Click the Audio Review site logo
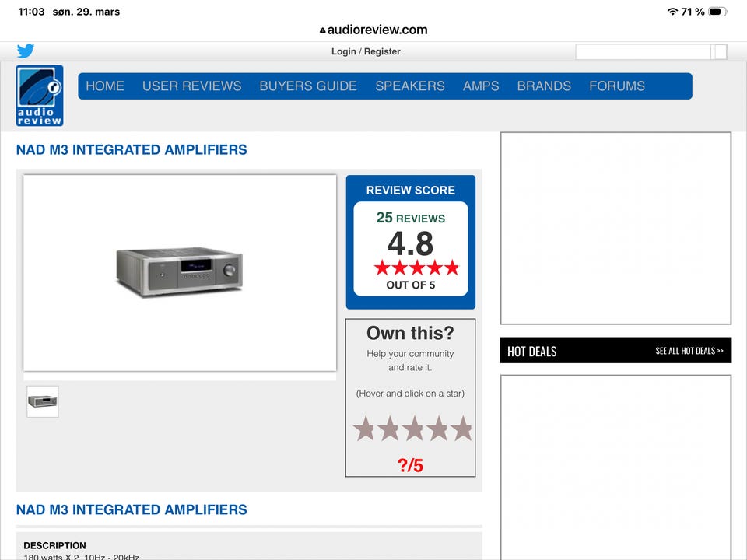 click(40, 96)
